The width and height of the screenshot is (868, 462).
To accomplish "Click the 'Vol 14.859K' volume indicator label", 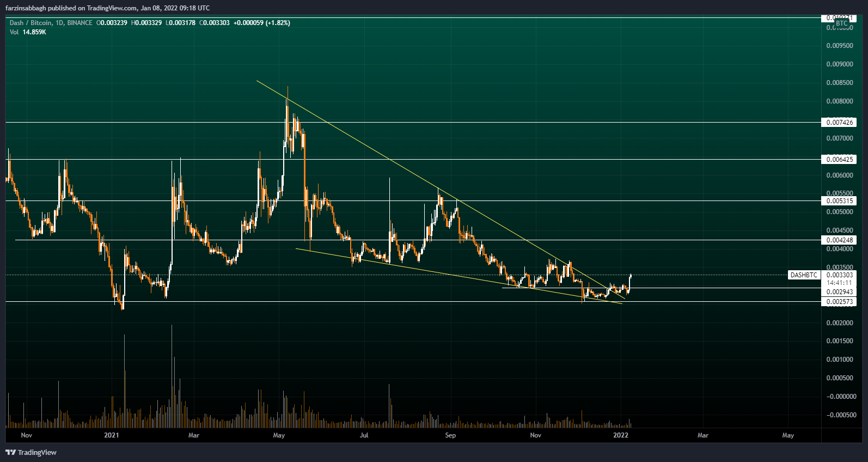I will (28, 32).
